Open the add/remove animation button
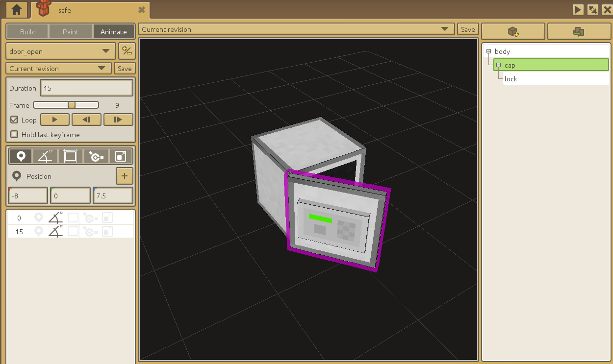 click(127, 51)
